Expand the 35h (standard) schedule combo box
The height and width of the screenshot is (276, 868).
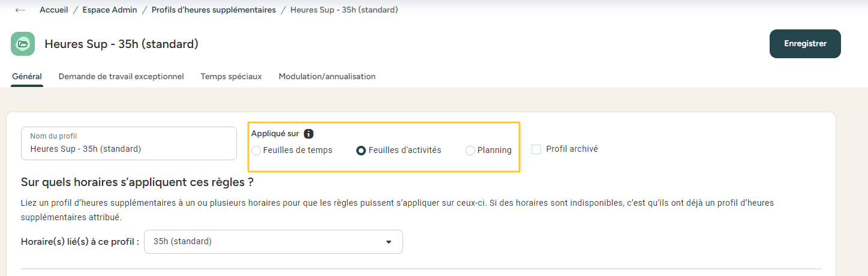pyautogui.click(x=274, y=242)
